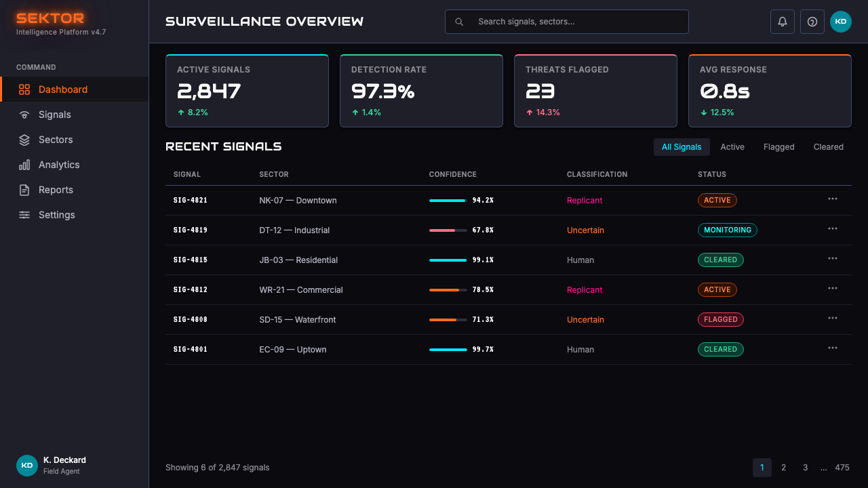The width and height of the screenshot is (868, 488).
Task: Click sector JB-03 — Residential
Action: coord(298,260)
